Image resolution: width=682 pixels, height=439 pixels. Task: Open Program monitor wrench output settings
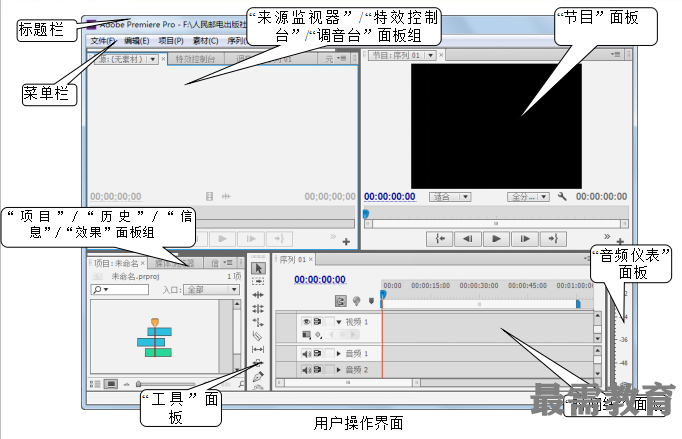click(562, 197)
